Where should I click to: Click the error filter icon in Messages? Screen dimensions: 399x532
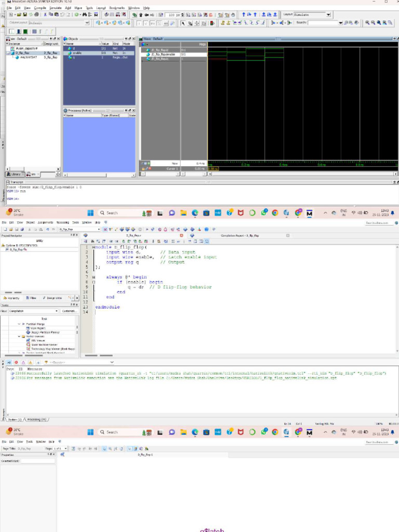point(16,362)
